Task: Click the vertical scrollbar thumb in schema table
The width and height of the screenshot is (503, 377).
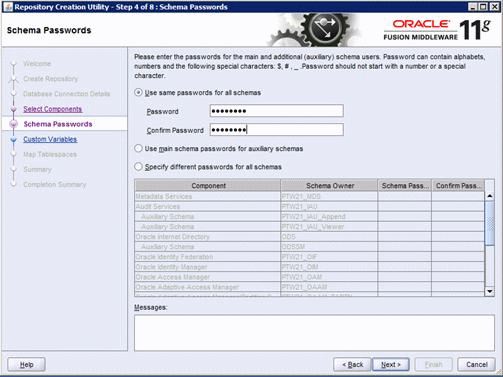Action: [489, 222]
